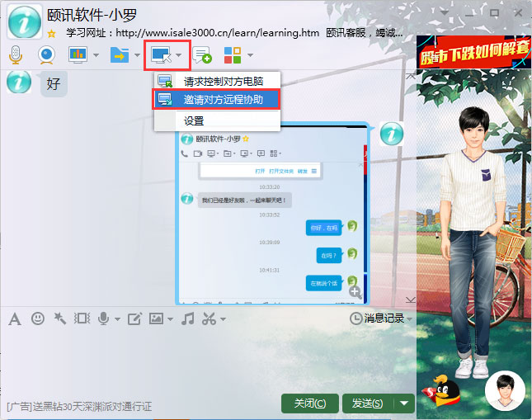Viewport: 532px width, 420px height.
Task: Click the scroll-up arrow in chat area
Action: point(411,77)
